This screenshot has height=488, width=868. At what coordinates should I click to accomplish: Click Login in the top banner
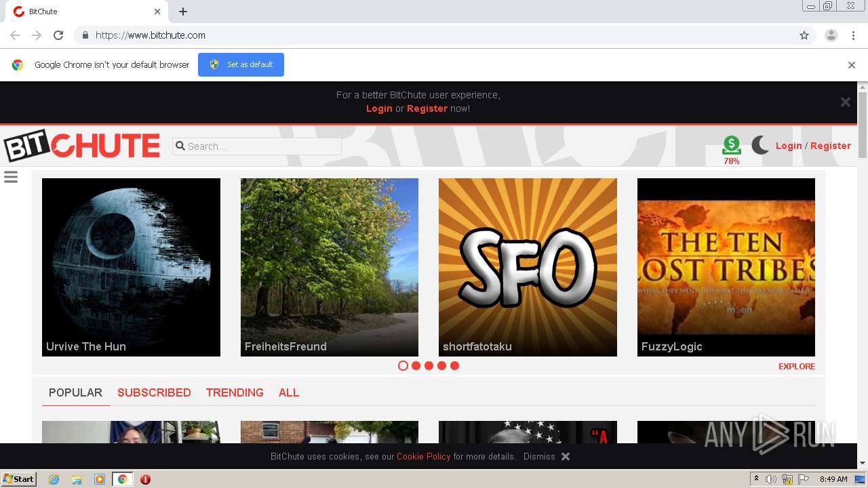click(x=379, y=108)
